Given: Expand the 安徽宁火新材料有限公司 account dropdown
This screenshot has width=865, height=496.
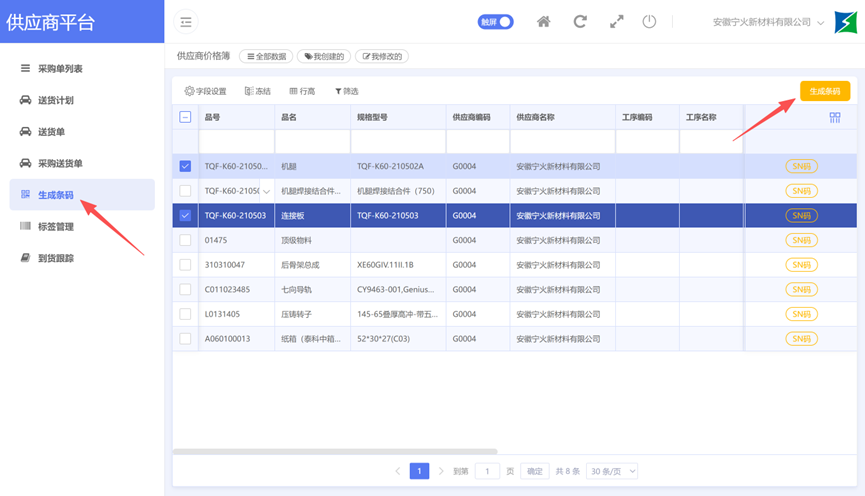Looking at the screenshot, I should point(768,22).
